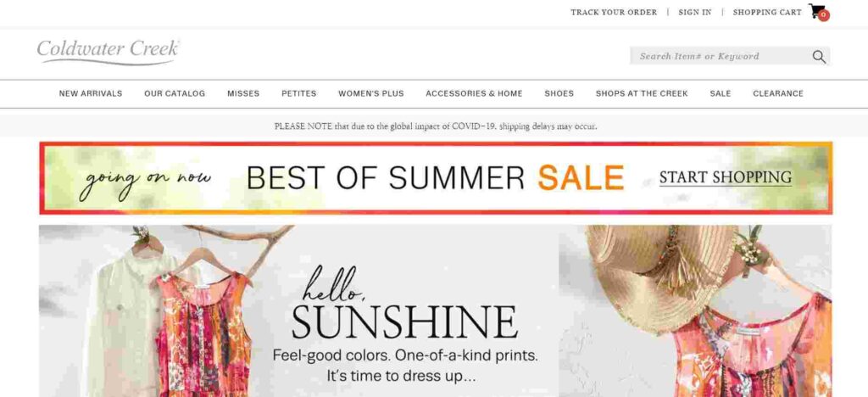Go to the Shoes section
This screenshot has width=868, height=397.
click(x=559, y=93)
